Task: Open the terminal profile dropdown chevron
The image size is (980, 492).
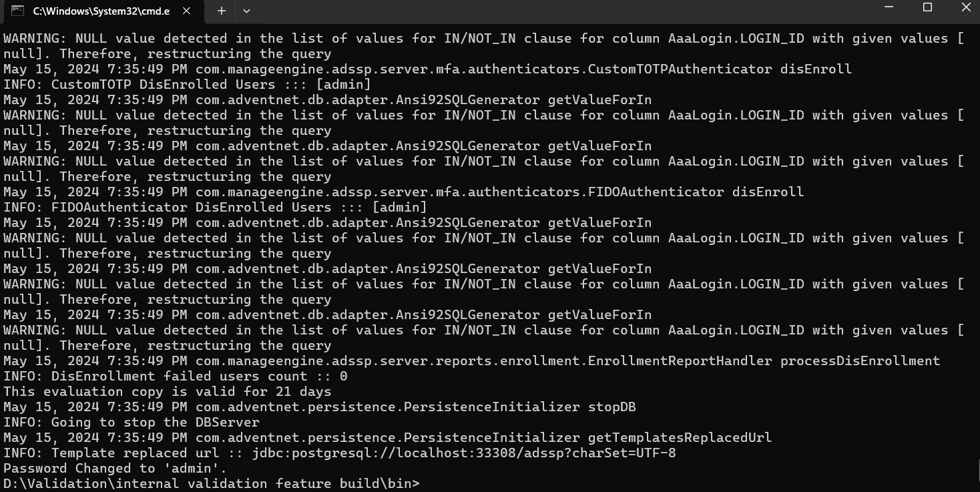Action: pyautogui.click(x=246, y=11)
